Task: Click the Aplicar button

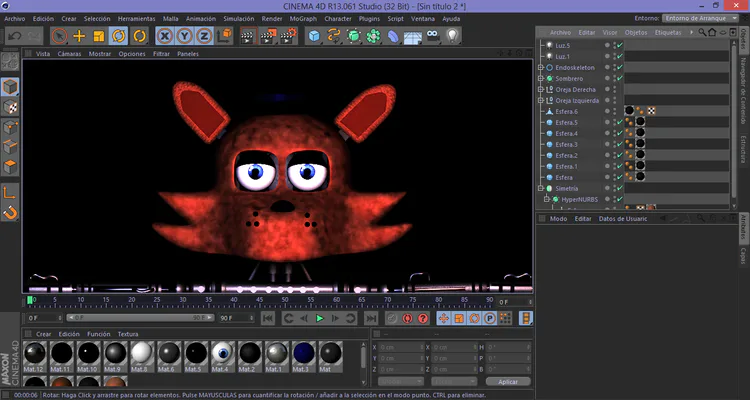Action: (x=507, y=382)
